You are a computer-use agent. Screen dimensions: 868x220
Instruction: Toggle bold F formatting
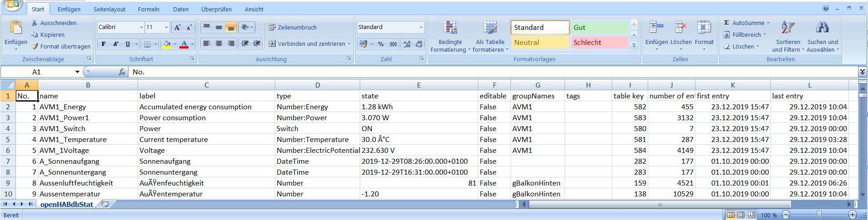click(104, 44)
